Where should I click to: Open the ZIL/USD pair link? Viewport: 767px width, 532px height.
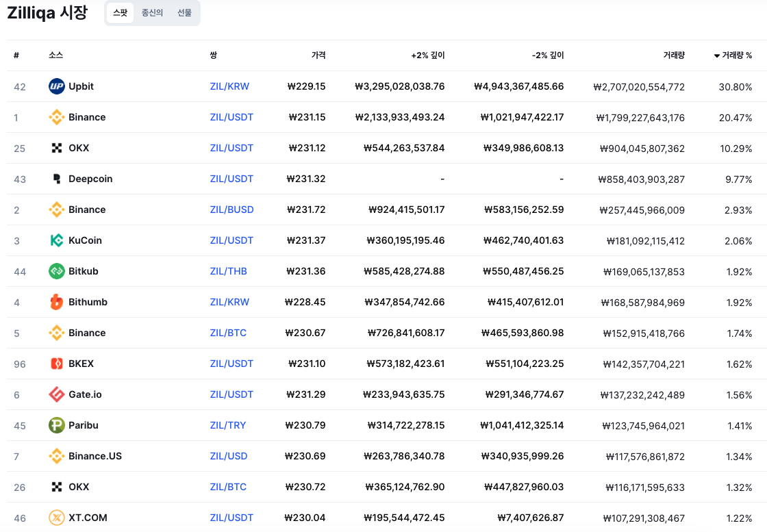click(229, 456)
